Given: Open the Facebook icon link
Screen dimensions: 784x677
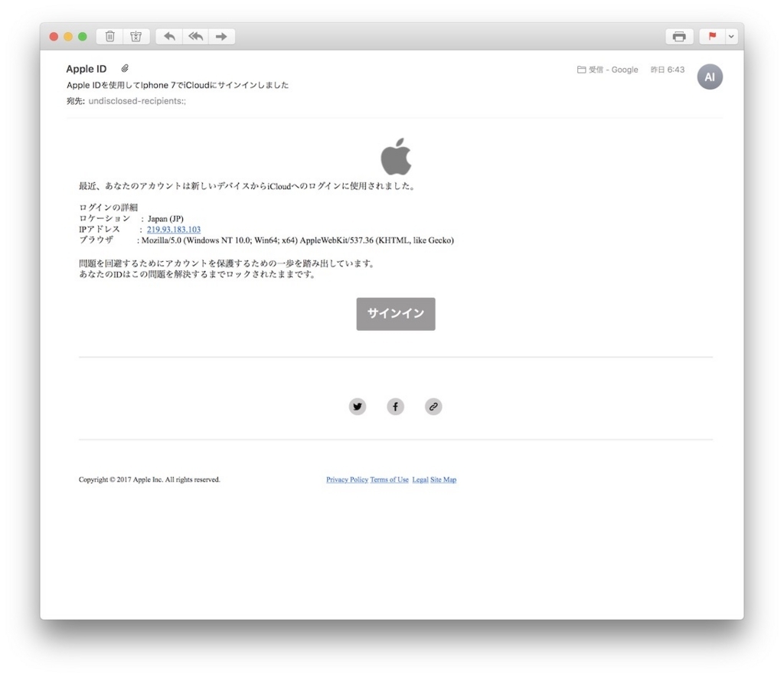Looking at the screenshot, I should tap(396, 407).
